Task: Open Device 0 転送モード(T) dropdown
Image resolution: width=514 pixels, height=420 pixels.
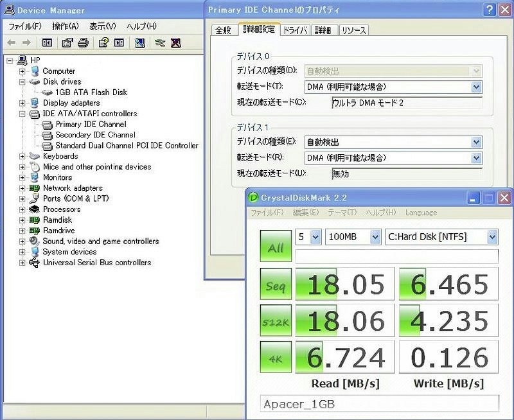Action: (476, 87)
